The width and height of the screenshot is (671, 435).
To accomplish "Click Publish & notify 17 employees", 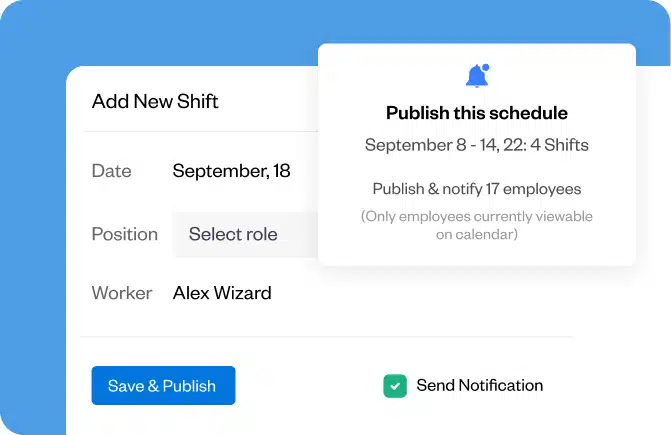I will (476, 188).
